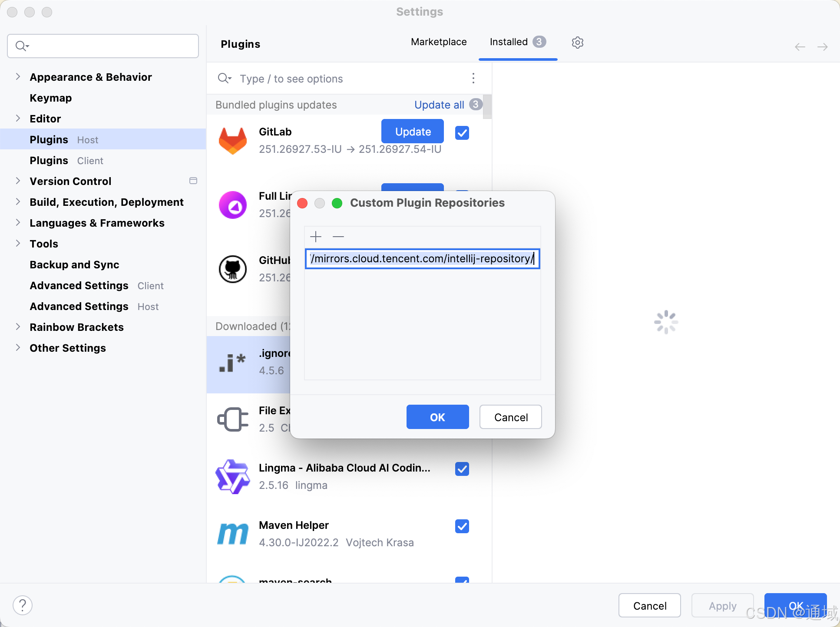Click the minus icon to remove repository
Screen dimensions: 840x627
(338, 237)
